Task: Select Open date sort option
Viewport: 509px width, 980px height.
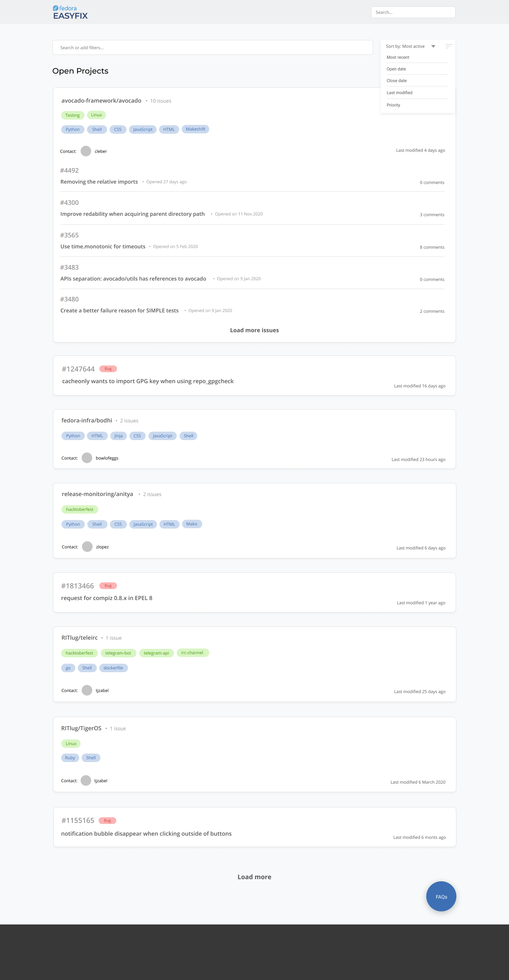Action: click(x=396, y=69)
